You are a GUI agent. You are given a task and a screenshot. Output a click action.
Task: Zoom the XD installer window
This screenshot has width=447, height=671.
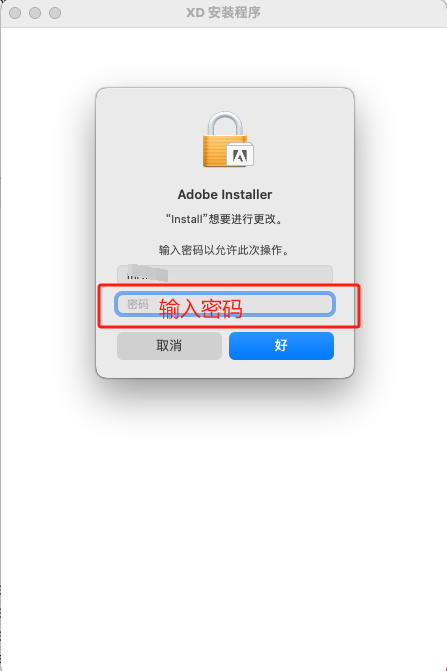click(55, 13)
